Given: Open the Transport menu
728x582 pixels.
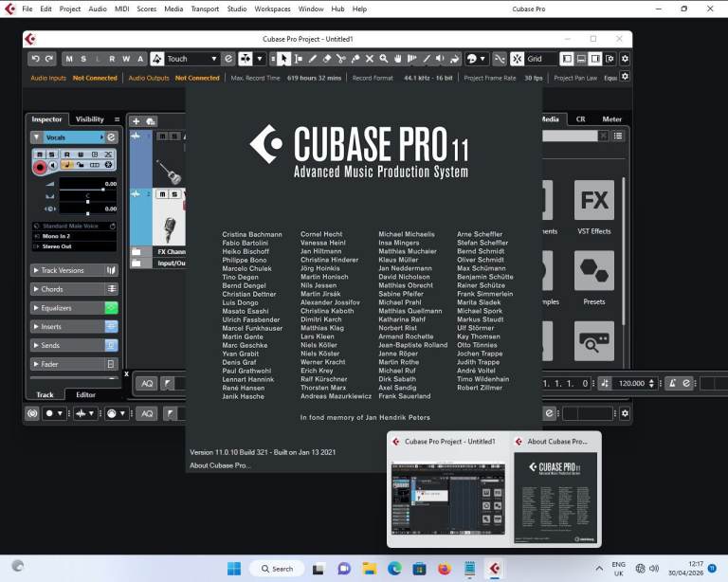Looking at the screenshot, I should [205, 9].
